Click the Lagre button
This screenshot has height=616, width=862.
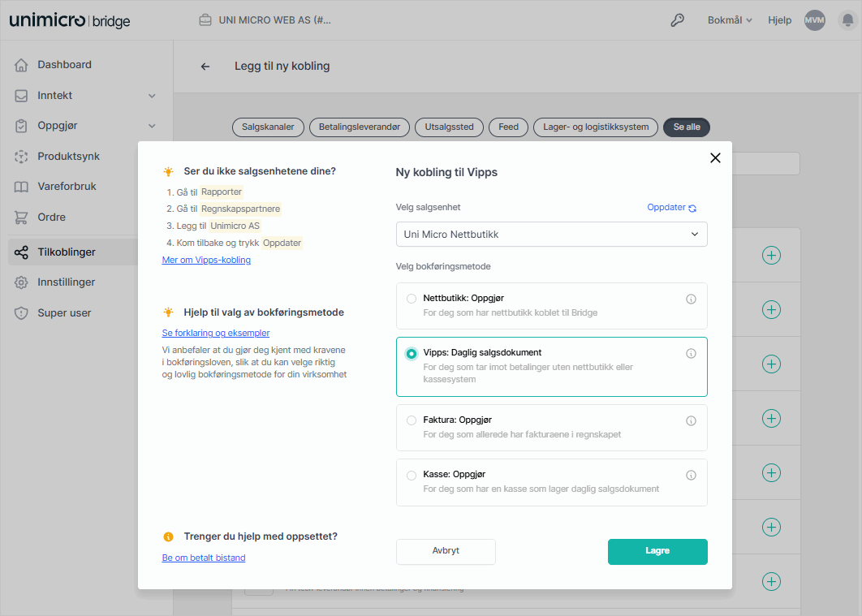(x=657, y=551)
